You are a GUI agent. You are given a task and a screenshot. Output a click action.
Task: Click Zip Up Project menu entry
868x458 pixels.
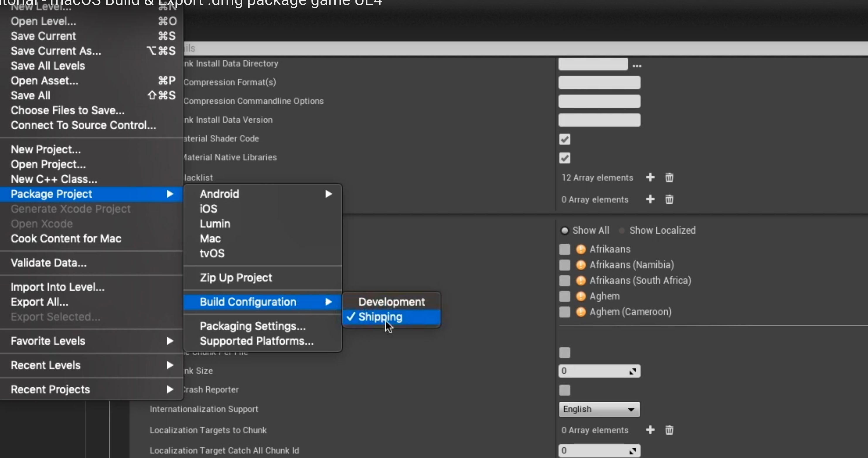click(x=236, y=277)
